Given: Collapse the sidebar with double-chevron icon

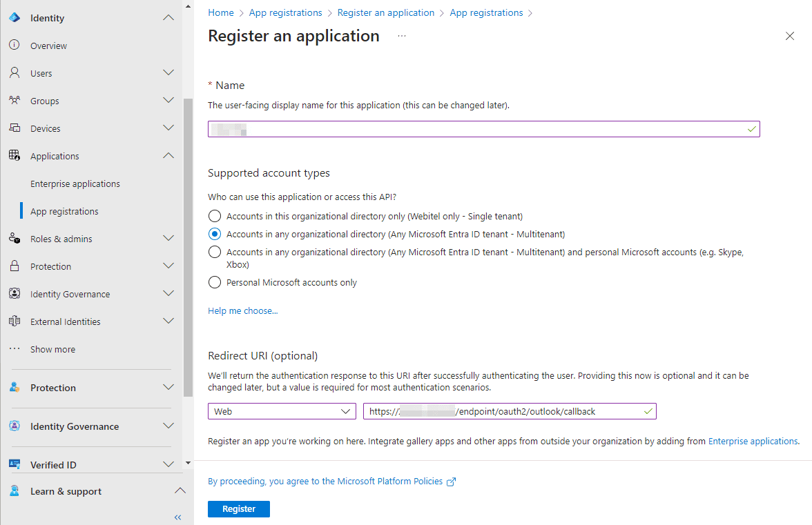Looking at the screenshot, I should coord(177,517).
